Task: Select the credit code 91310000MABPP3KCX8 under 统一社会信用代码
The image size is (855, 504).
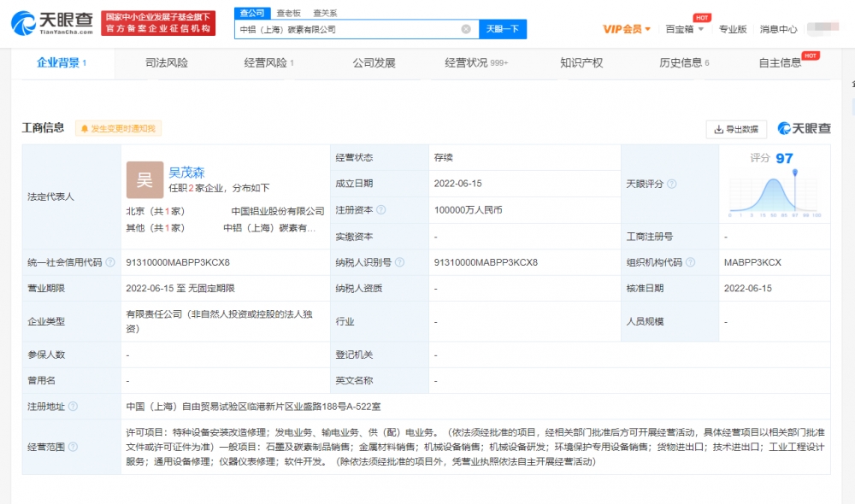Action: (x=178, y=262)
